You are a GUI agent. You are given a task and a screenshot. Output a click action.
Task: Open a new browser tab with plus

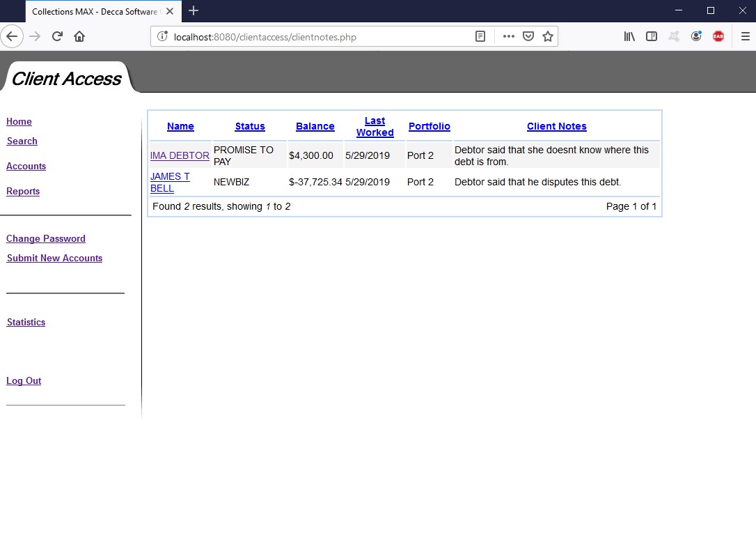tap(194, 10)
